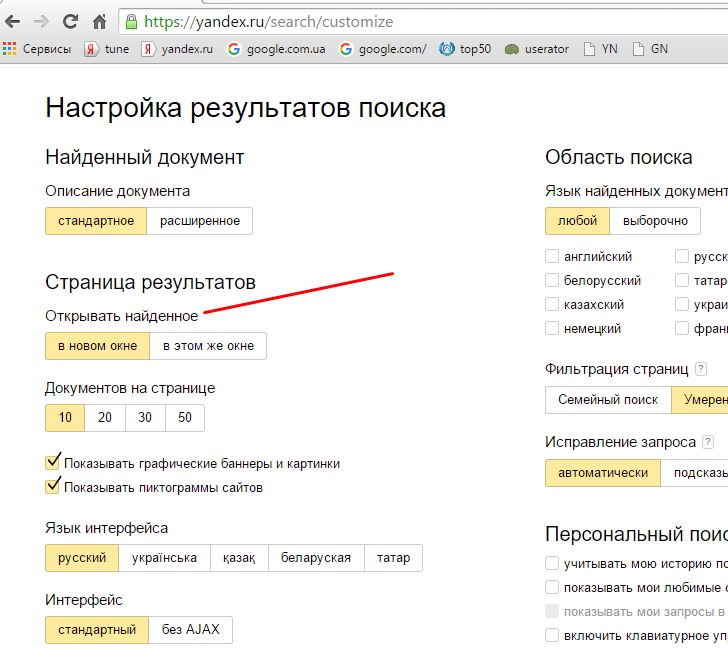This screenshot has height=649, width=728.
Task: Open the browser home page icon
Action: (99, 21)
